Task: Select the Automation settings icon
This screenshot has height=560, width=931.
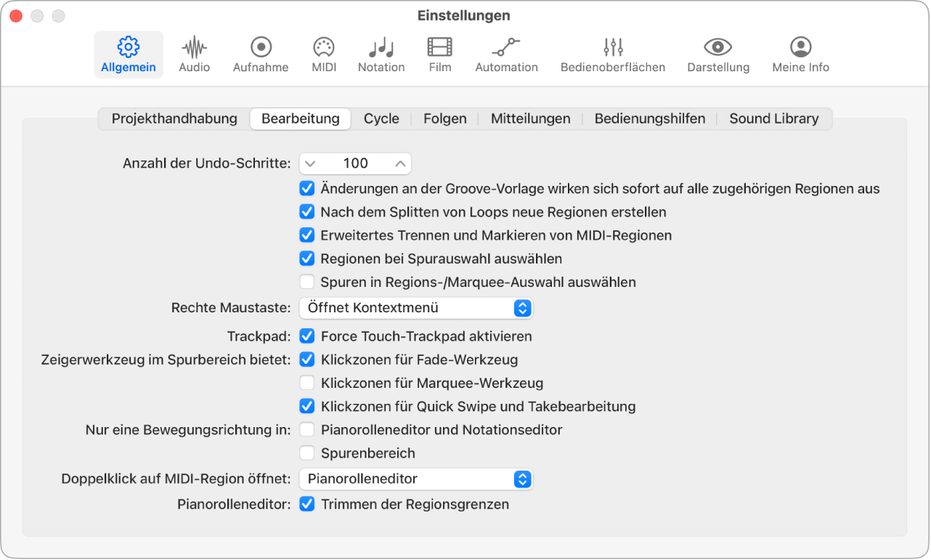Action: (x=506, y=54)
